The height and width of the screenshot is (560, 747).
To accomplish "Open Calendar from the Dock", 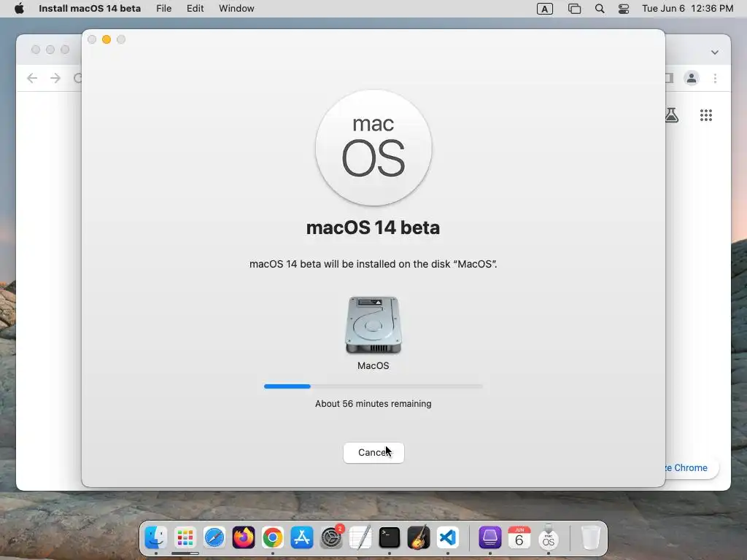I will (519, 537).
